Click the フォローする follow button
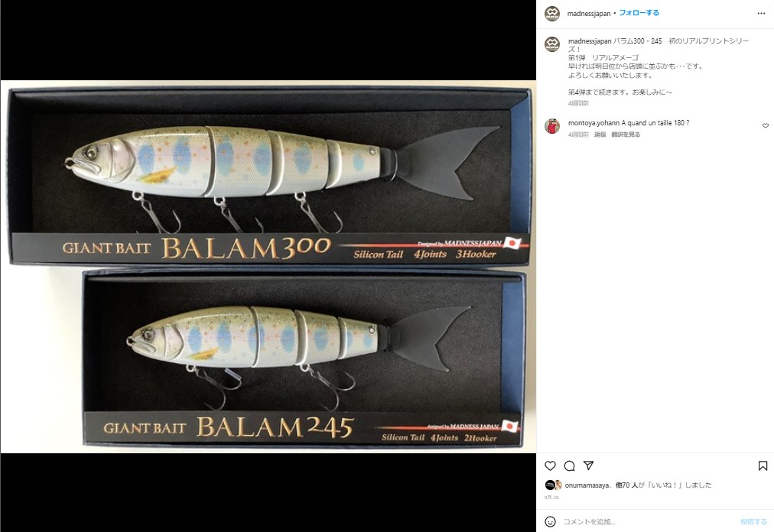Image resolution: width=774 pixels, height=532 pixels. coord(639,13)
